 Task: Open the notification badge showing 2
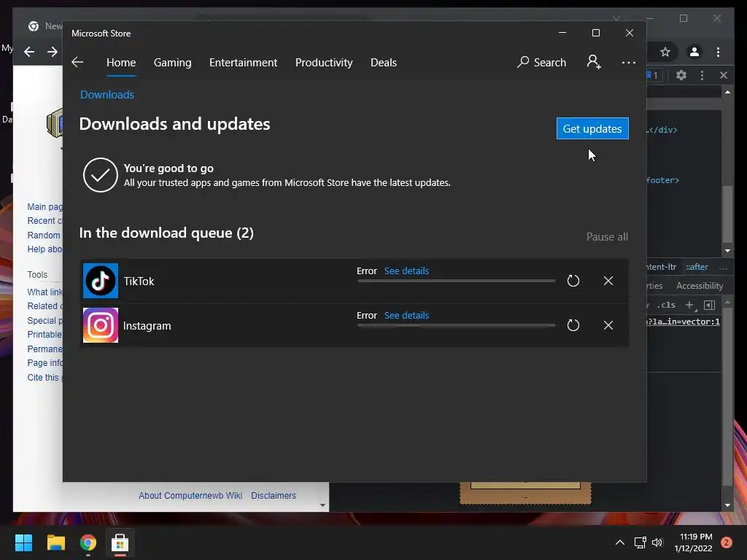click(727, 542)
